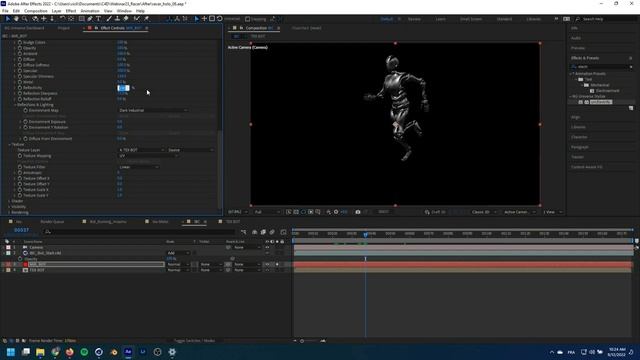
Task: Open After Effects from the Windows taskbar
Action: 128,351
